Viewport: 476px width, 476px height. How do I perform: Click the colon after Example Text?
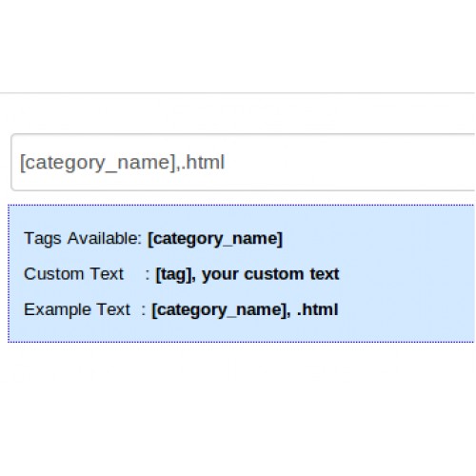point(144,310)
